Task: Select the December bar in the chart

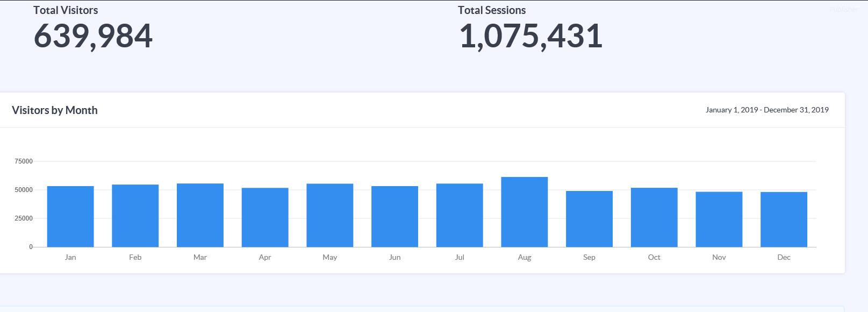Action: tap(784, 219)
